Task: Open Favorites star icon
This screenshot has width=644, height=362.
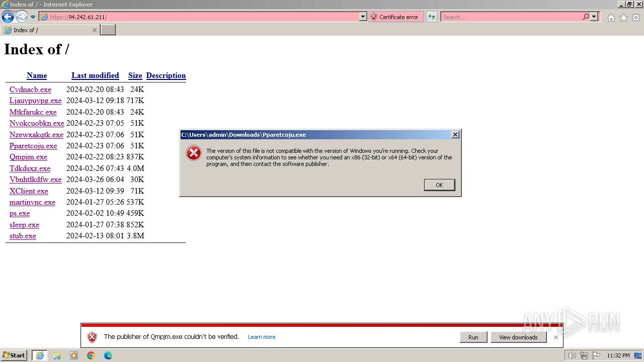Action: (623, 18)
